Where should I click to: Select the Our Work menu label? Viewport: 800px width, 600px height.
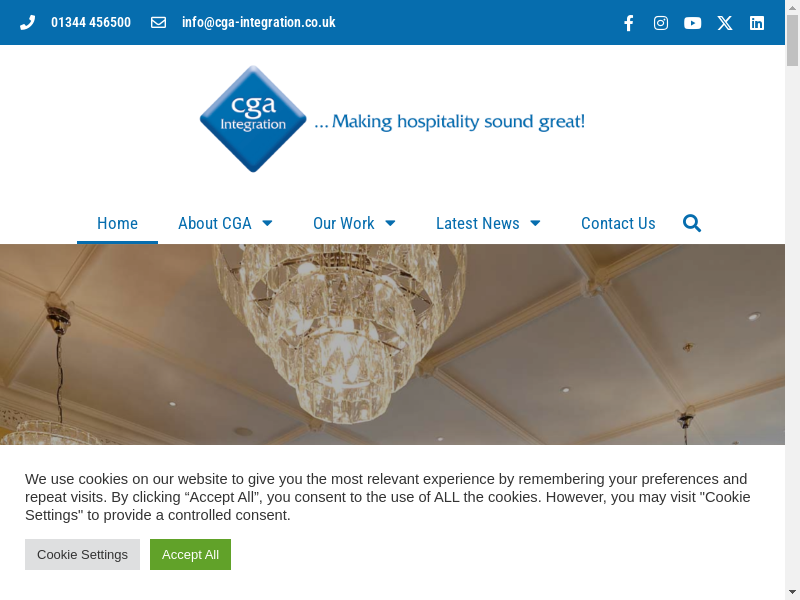click(343, 223)
